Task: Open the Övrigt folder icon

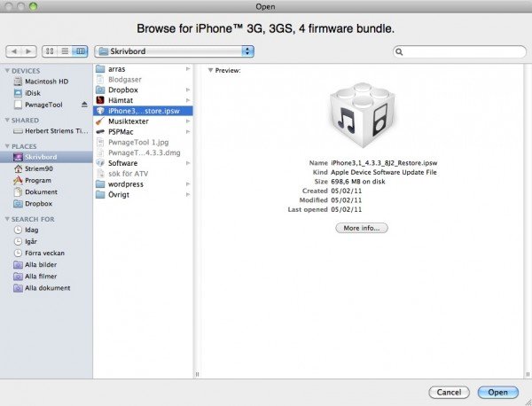Action: click(100, 195)
